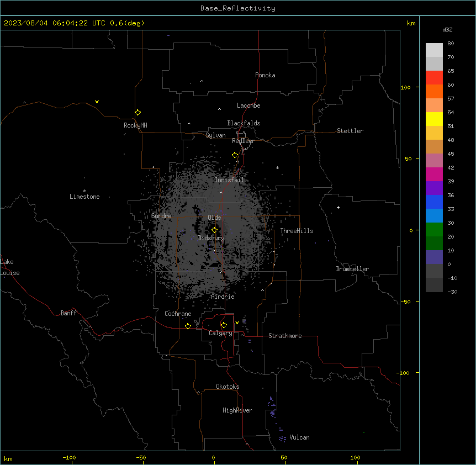Image resolution: width=476 pixels, height=465 pixels.
Task: Click the asterisk marker east of Innisfail
Action: 277,167
